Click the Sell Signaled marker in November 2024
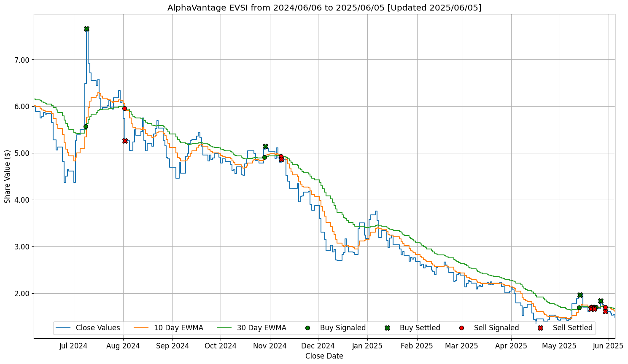628x364 pixels. click(x=281, y=156)
